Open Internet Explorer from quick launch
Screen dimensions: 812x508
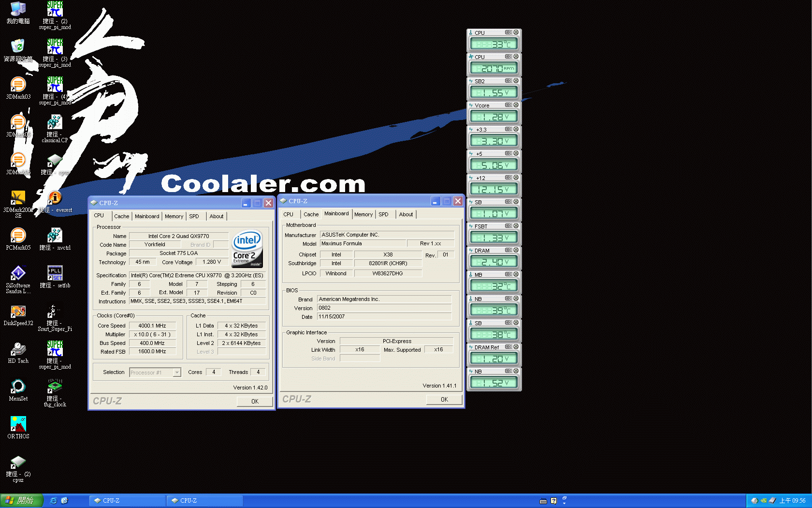(54, 501)
